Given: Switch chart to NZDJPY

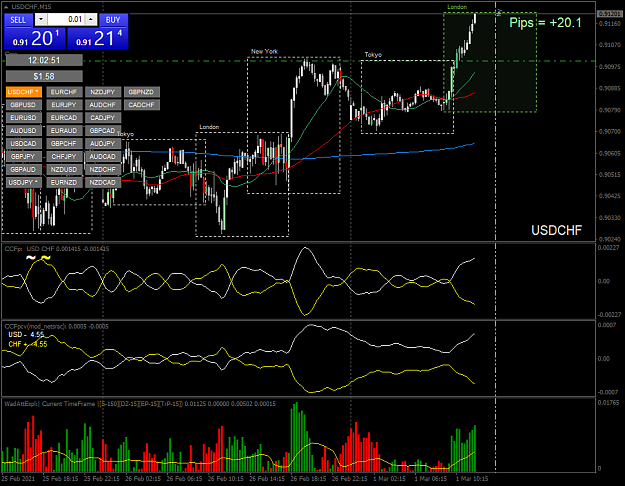Looking at the screenshot, I should pos(103,92).
